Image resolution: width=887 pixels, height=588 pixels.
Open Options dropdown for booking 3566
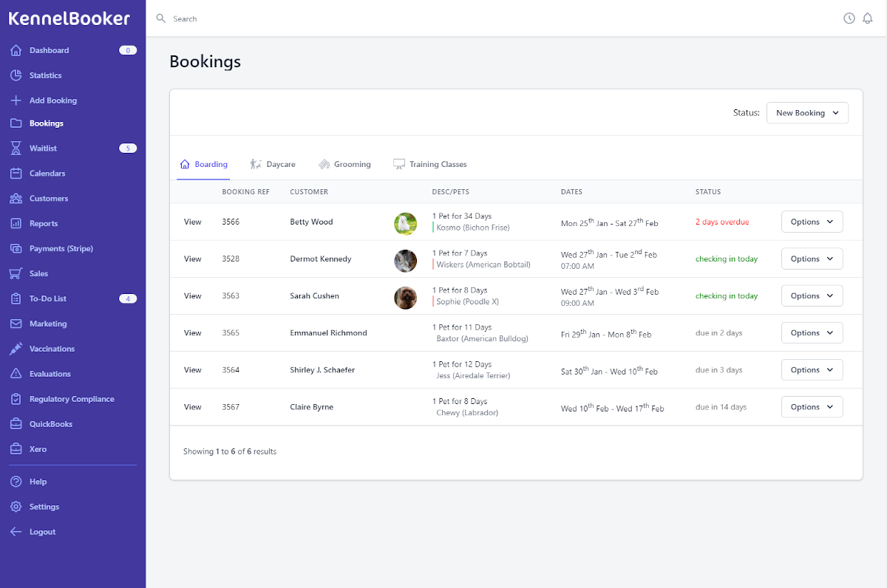point(812,222)
